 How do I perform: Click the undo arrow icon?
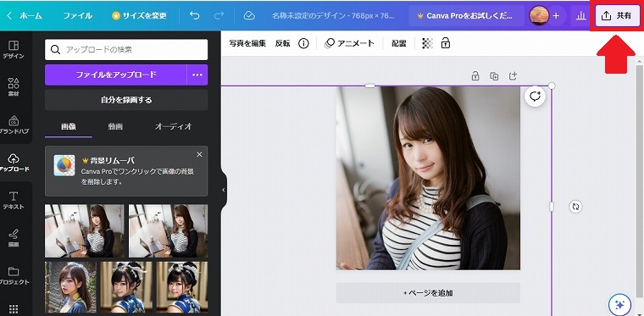195,15
